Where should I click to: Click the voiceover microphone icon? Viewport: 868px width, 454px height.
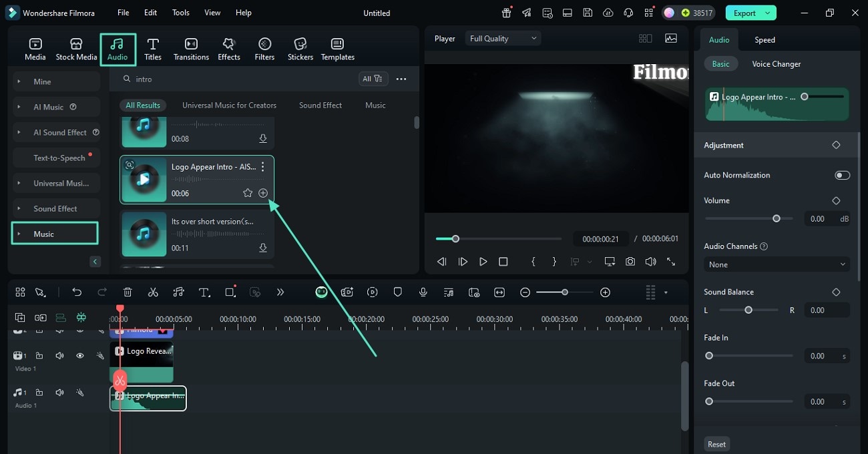tap(423, 292)
